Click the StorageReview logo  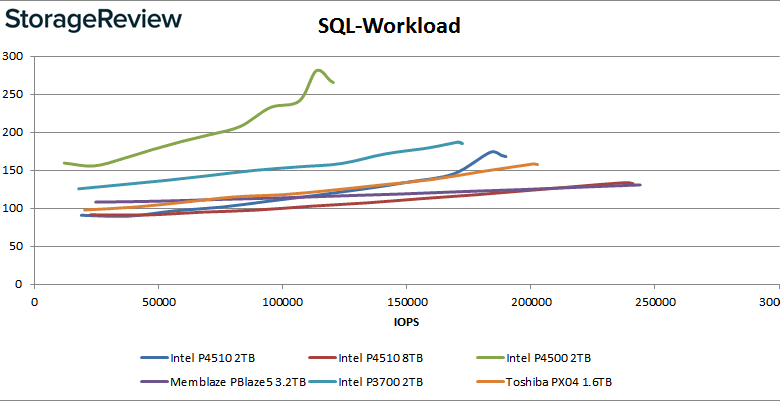click(x=93, y=20)
